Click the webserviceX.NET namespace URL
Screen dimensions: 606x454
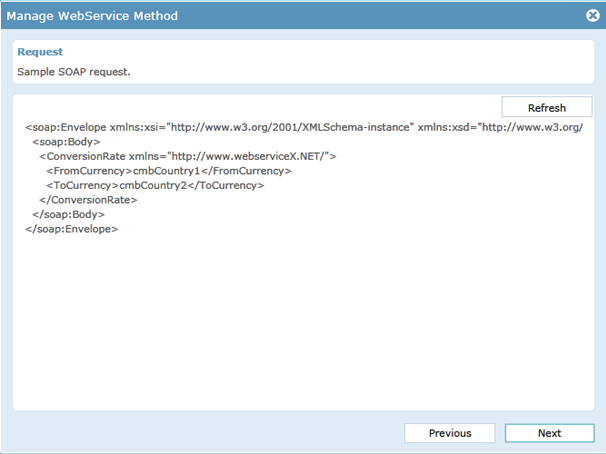[250, 156]
